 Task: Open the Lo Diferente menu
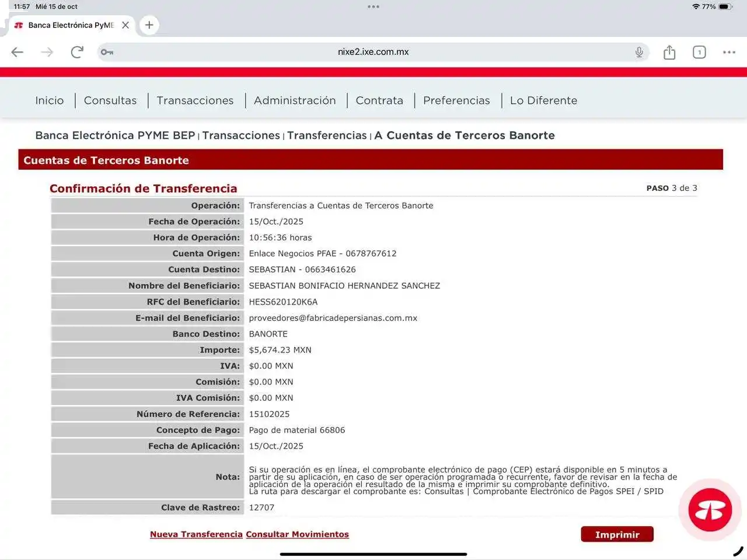pyautogui.click(x=543, y=100)
